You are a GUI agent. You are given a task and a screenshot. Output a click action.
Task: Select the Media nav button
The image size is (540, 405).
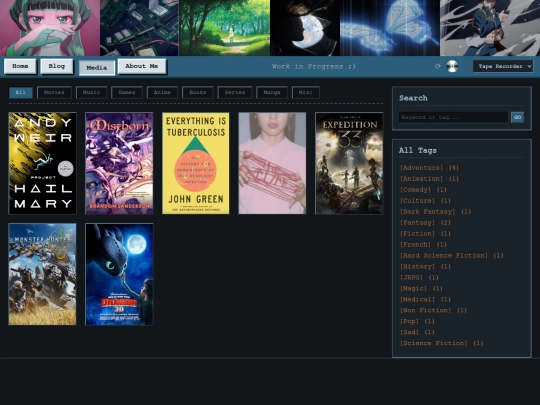(97, 68)
